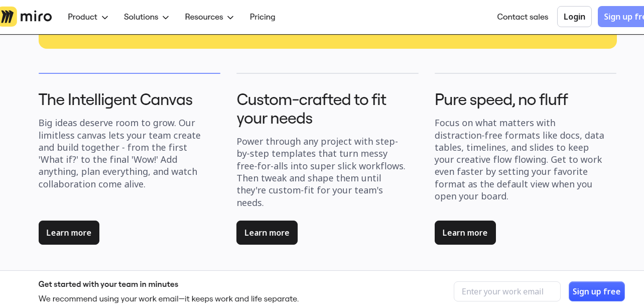Focus the work email input field
Image resolution: width=644 pixels, height=307 pixels.
(507, 291)
